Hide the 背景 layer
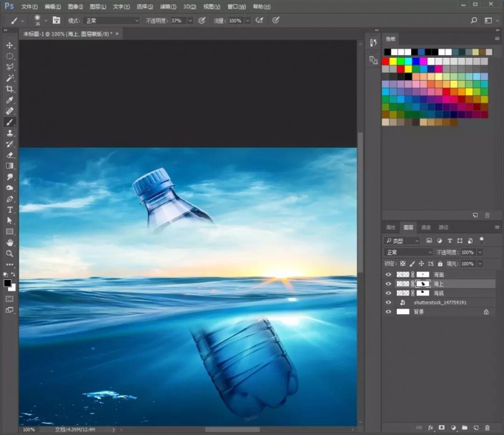The width and height of the screenshot is (504, 435). (x=388, y=312)
